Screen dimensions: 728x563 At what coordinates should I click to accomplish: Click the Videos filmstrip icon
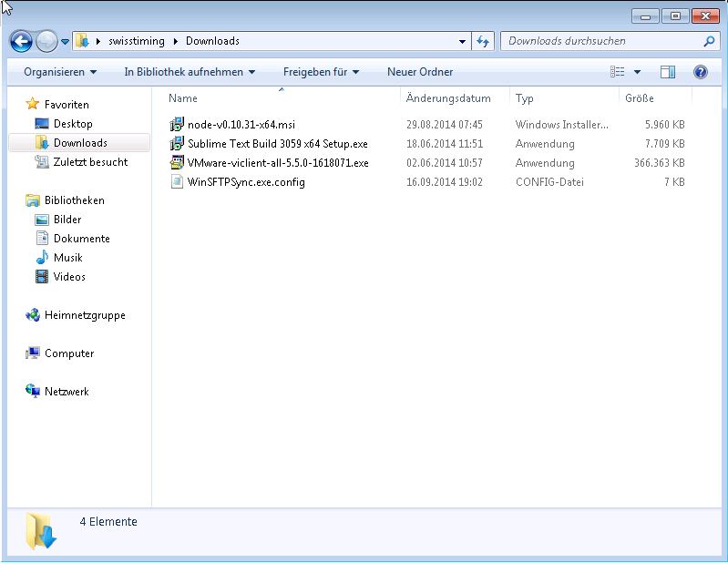click(42, 277)
